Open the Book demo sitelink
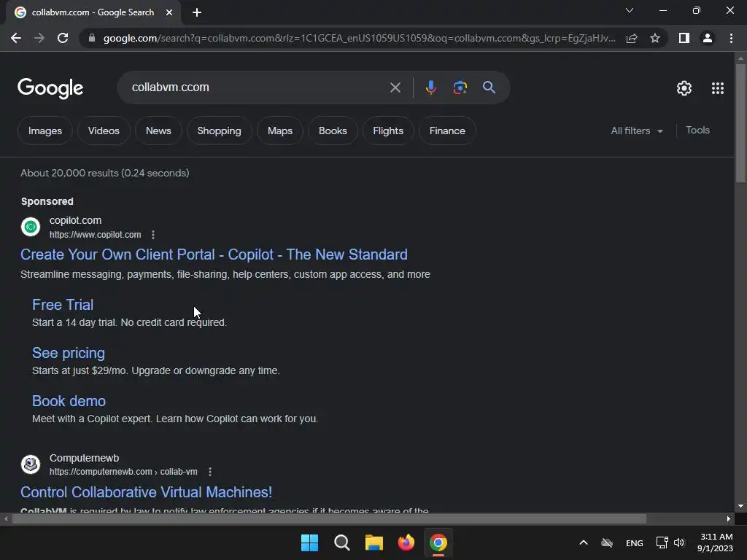The width and height of the screenshot is (747, 560). [x=69, y=401]
